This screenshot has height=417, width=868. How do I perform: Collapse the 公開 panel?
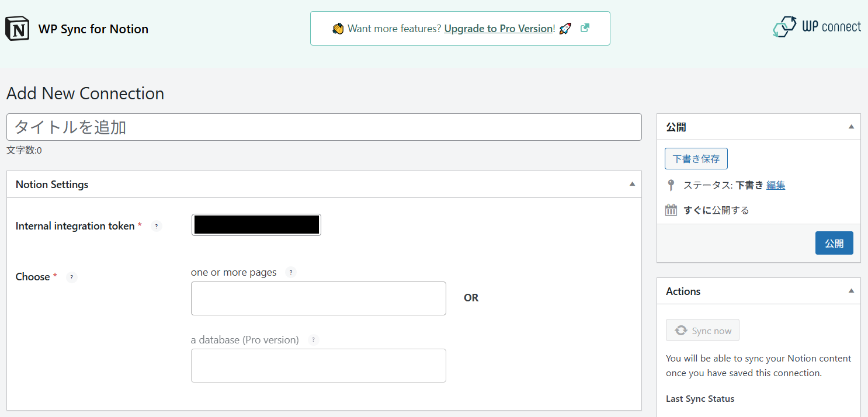[x=851, y=127]
